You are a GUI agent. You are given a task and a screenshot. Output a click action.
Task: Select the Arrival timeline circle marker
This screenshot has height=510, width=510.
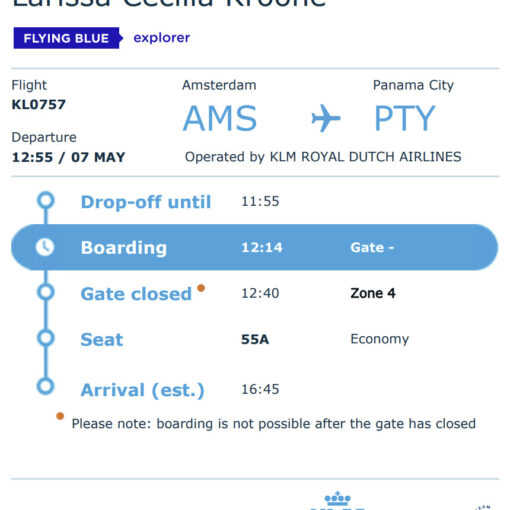[x=46, y=387]
